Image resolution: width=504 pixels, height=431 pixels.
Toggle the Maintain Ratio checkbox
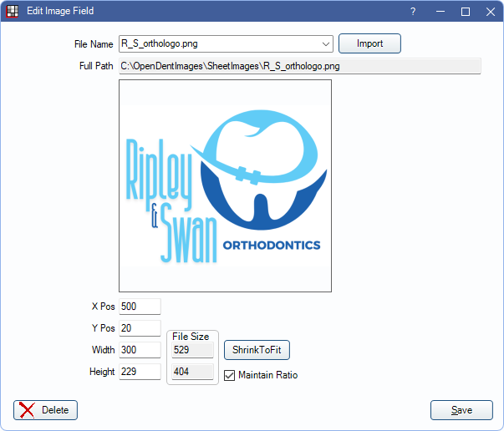[230, 375]
